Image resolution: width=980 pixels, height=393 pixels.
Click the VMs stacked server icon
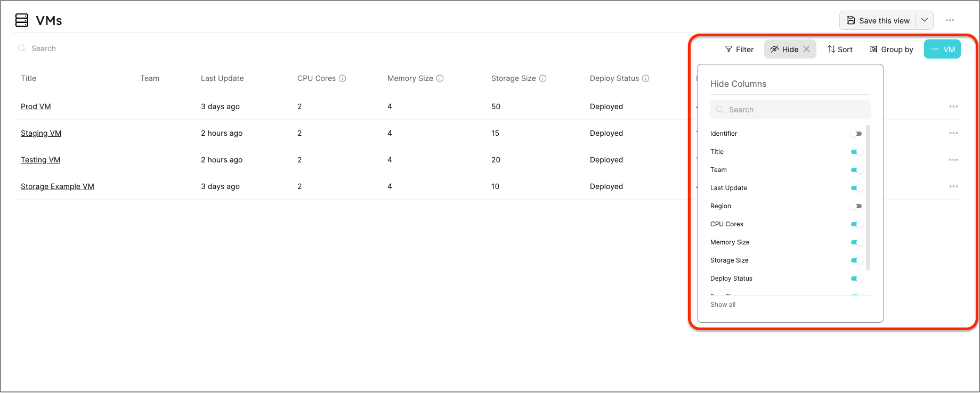coord(22,20)
